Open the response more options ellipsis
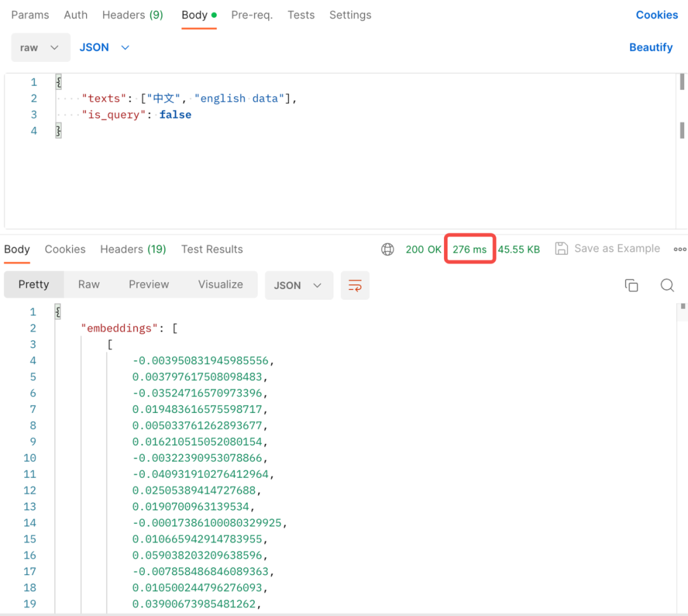The height and width of the screenshot is (616, 688). point(680,249)
